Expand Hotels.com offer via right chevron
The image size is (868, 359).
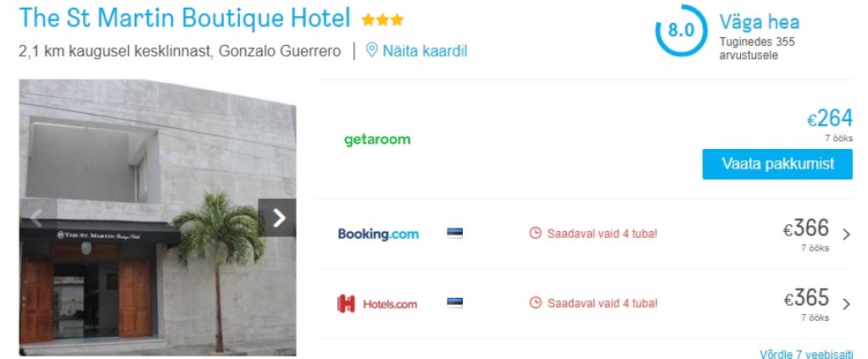point(846,304)
